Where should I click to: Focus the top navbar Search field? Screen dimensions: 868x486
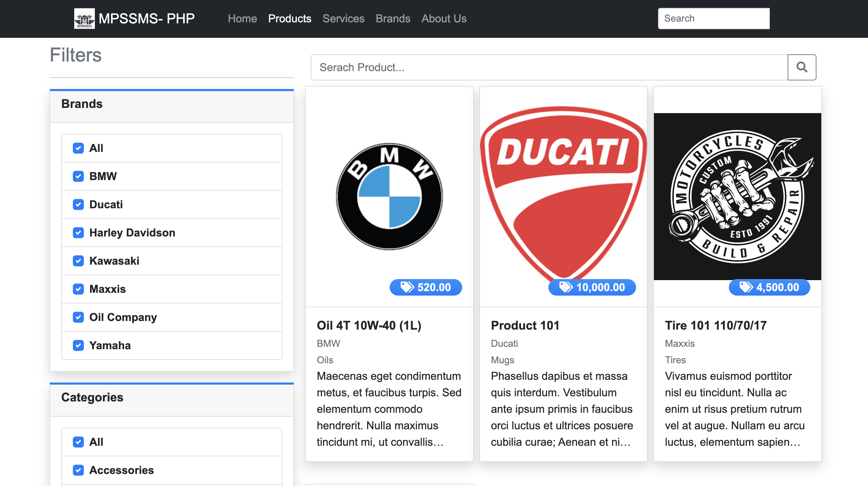coord(714,19)
